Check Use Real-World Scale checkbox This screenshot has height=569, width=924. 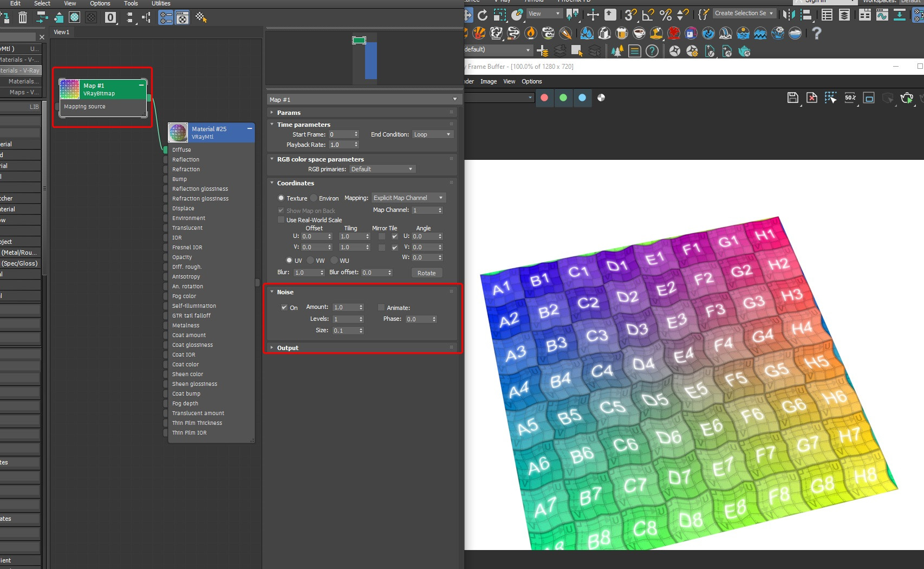tap(281, 220)
